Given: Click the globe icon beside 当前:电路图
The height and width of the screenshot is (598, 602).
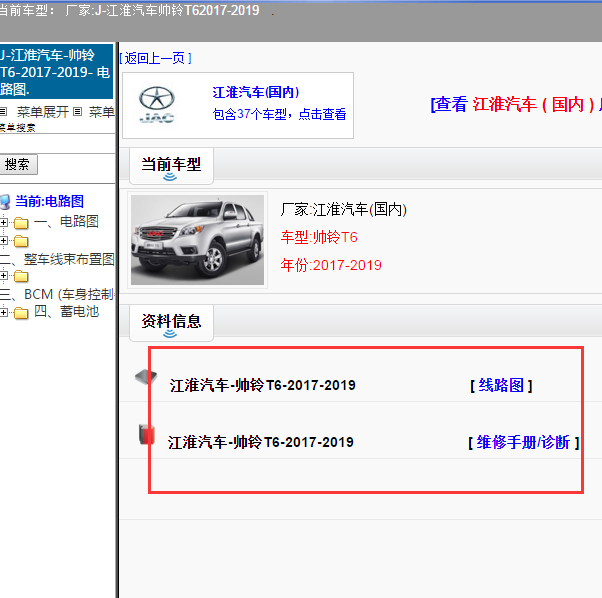Looking at the screenshot, I should pyautogui.click(x=5, y=202).
